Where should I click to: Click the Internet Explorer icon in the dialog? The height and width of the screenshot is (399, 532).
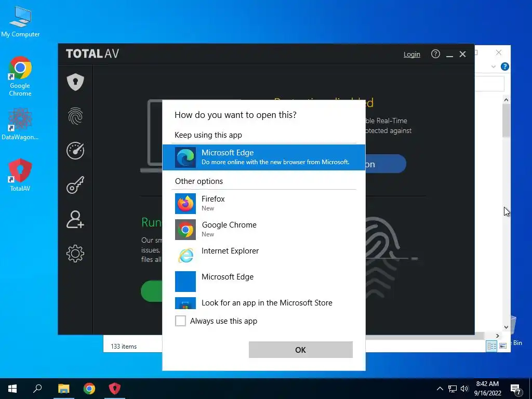pyautogui.click(x=185, y=256)
